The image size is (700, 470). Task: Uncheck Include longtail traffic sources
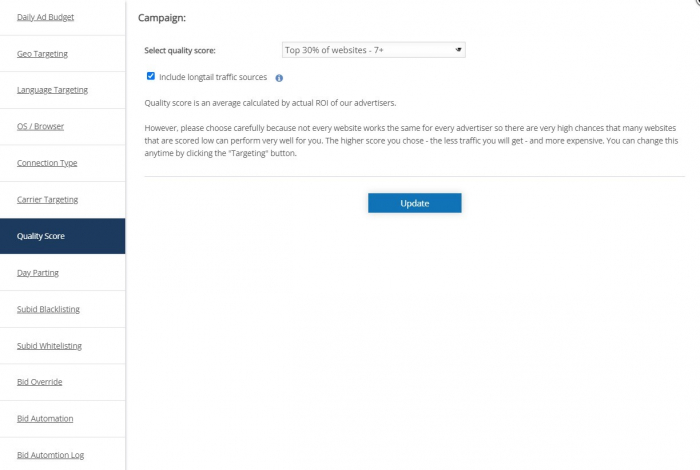coord(151,76)
